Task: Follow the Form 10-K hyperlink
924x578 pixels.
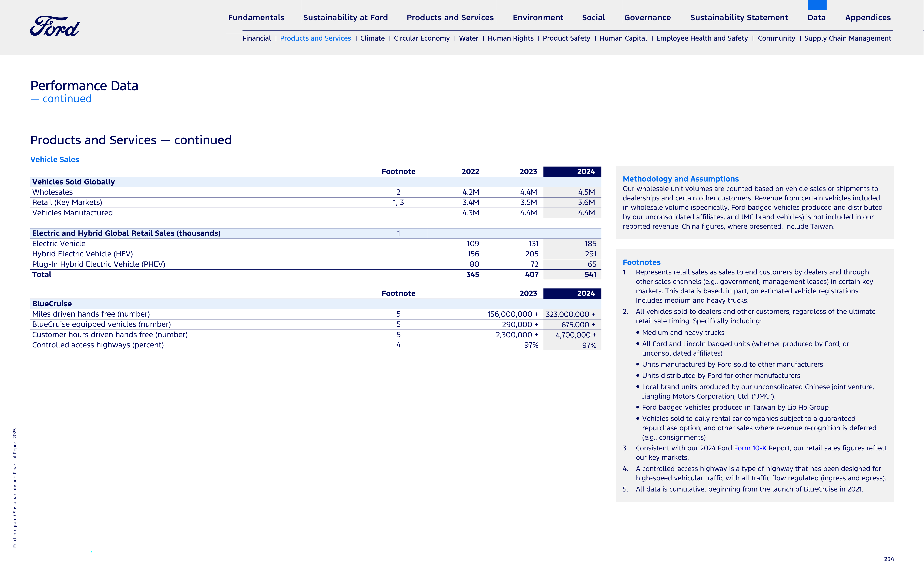Action: tap(750, 448)
